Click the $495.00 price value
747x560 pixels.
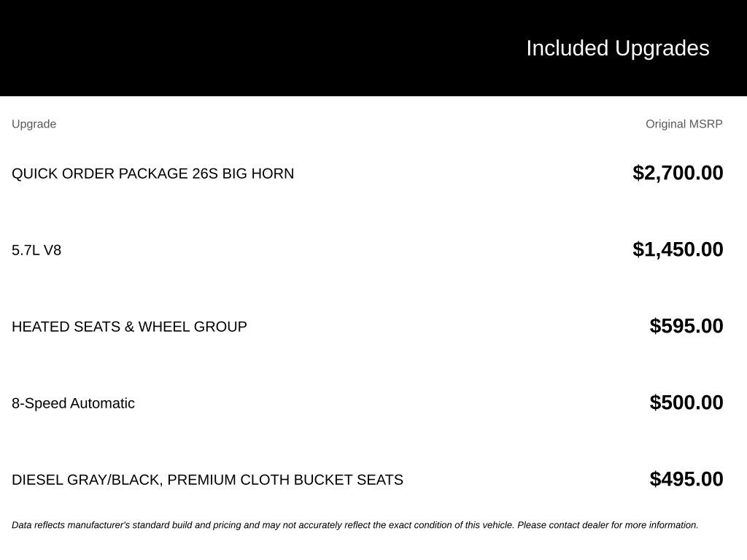[686, 479]
